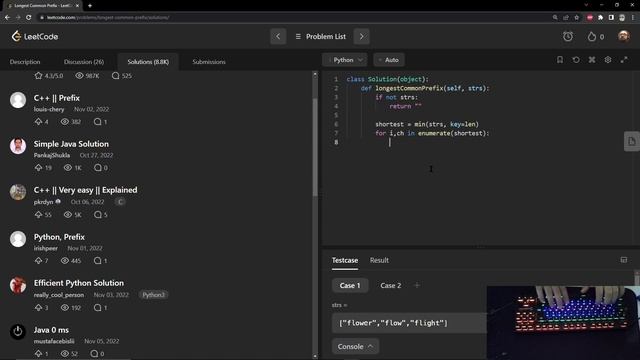
Task: Open the notes side panel icon
Action: 632,141
